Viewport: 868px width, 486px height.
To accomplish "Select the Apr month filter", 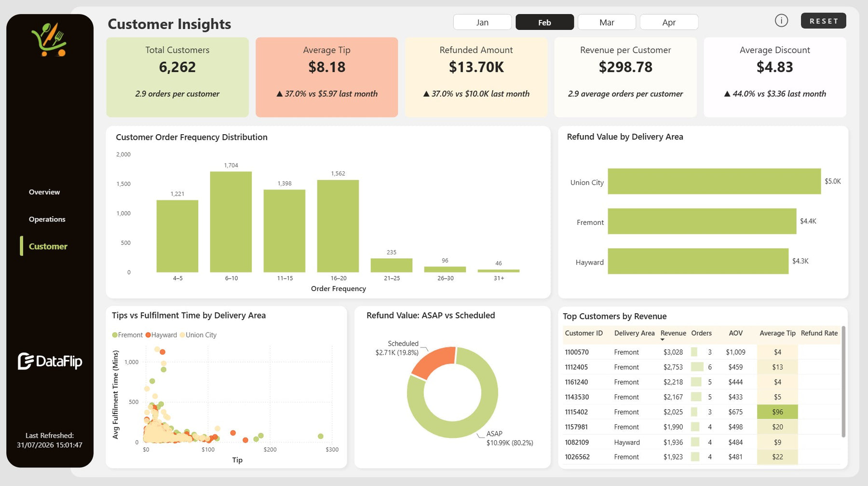I will [x=669, y=22].
